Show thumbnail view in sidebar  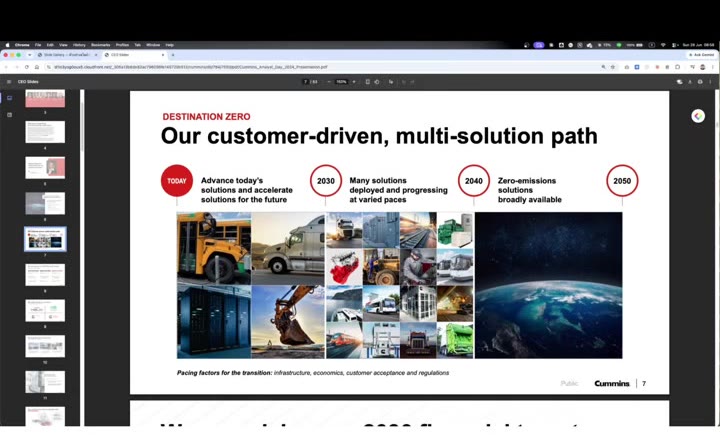(x=10, y=98)
